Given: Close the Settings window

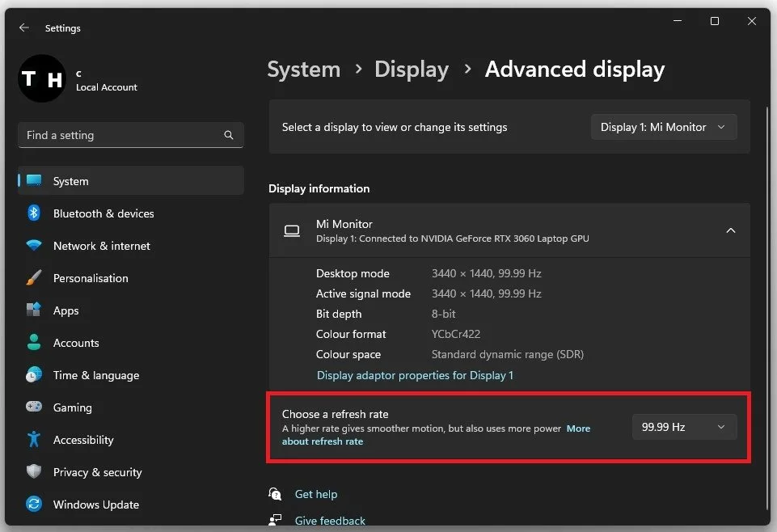Looking at the screenshot, I should point(752,21).
